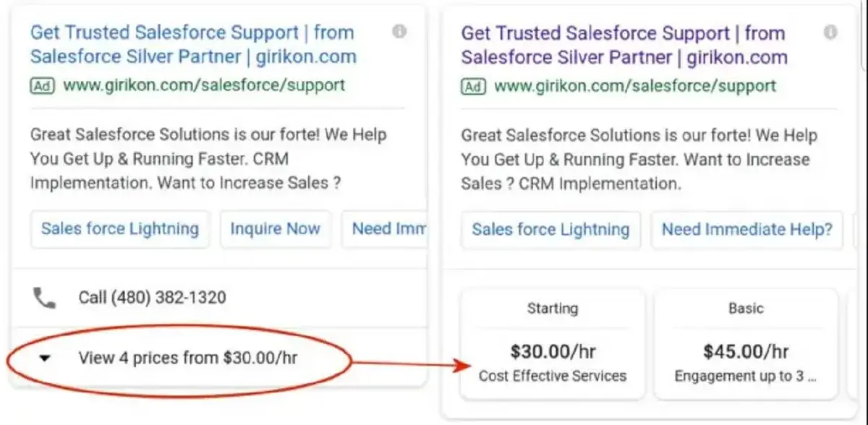Screen dimensions: 868x425
Task: Click the phone handset icon
Action: pos(45,297)
